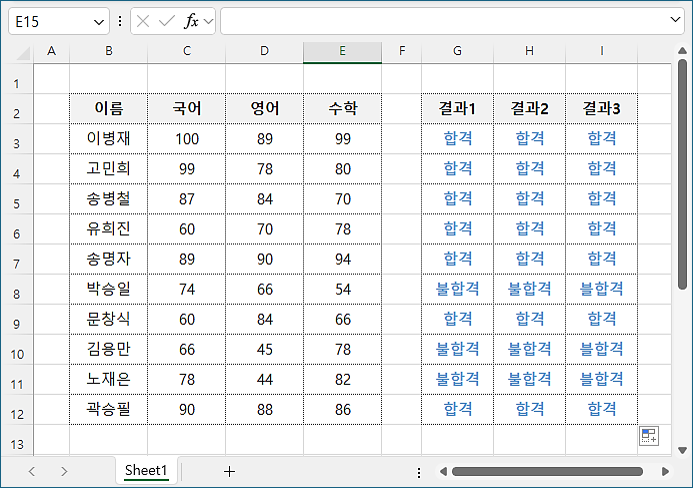Click the Insert Function fx icon
Image resolution: width=693 pixels, height=488 pixels.
[190, 21]
